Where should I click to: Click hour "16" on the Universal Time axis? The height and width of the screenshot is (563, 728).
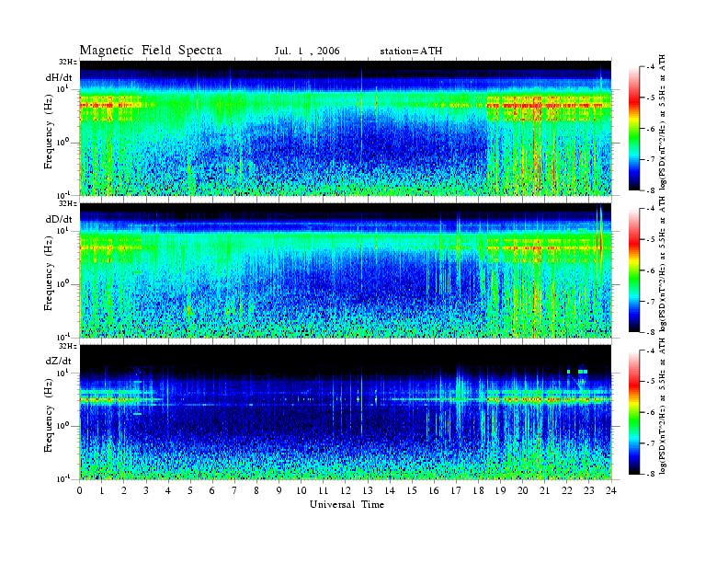pos(434,490)
